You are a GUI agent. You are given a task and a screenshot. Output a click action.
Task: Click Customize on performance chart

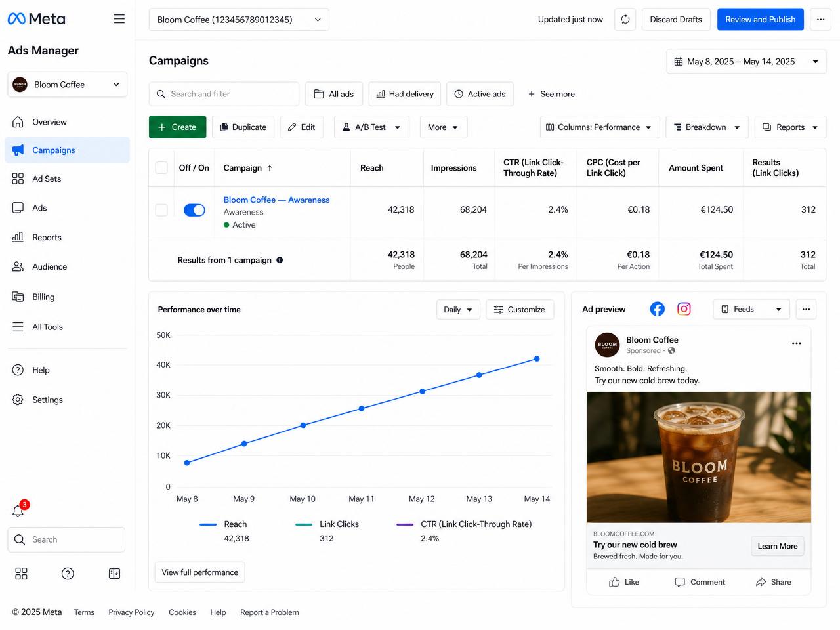520,310
